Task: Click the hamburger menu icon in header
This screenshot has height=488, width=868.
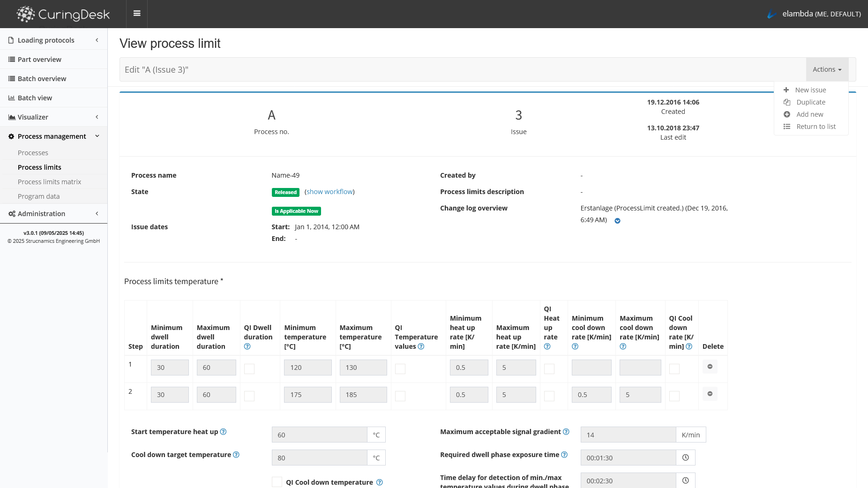Action: (x=137, y=14)
